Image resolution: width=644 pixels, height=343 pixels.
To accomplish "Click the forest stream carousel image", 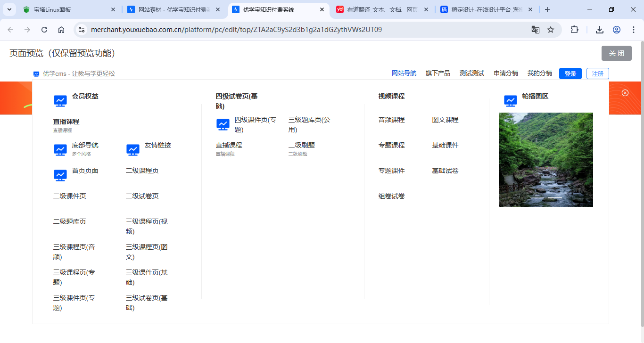I will pyautogui.click(x=546, y=160).
